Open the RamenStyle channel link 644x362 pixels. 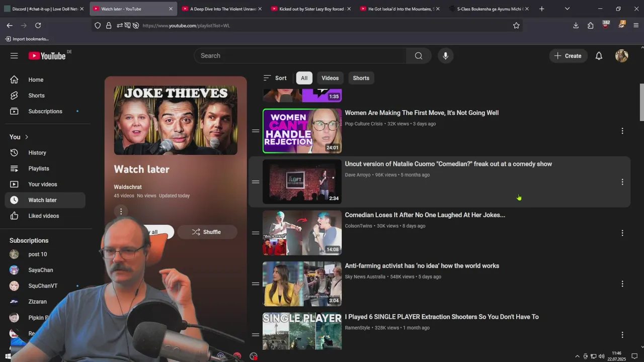click(357, 328)
